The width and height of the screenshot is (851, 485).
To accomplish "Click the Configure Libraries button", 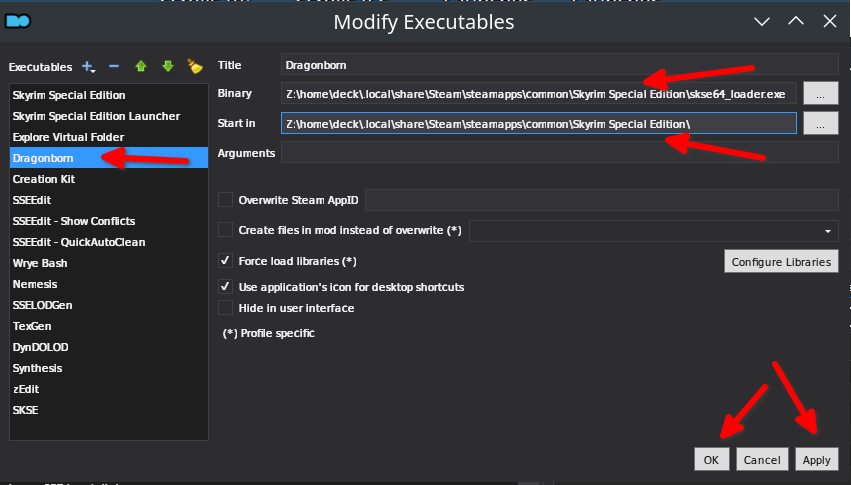I will 780,262.
